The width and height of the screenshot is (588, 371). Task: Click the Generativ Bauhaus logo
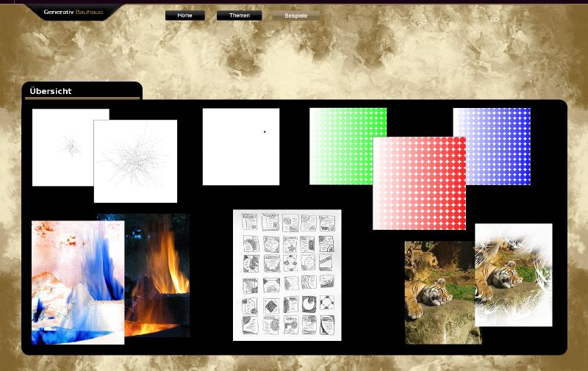(73, 12)
